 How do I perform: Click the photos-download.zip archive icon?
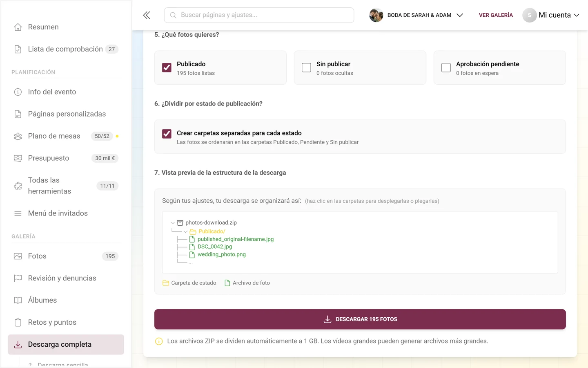pos(180,223)
